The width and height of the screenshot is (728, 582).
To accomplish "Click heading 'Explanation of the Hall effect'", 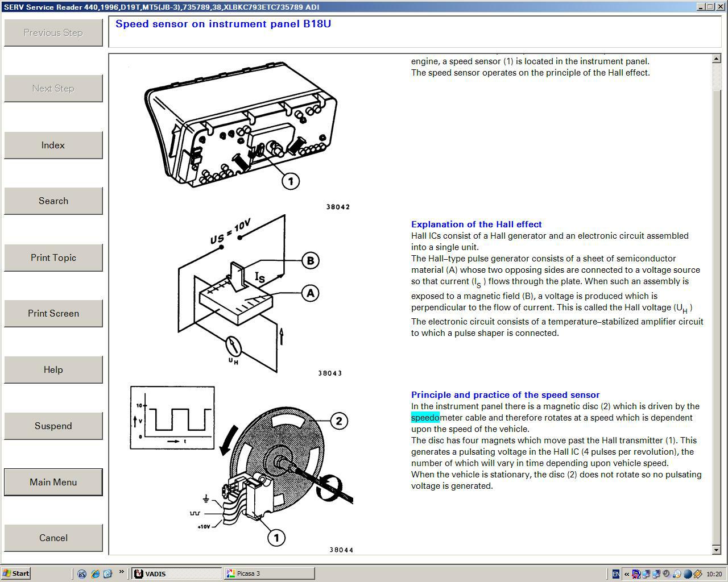I will [476, 225].
